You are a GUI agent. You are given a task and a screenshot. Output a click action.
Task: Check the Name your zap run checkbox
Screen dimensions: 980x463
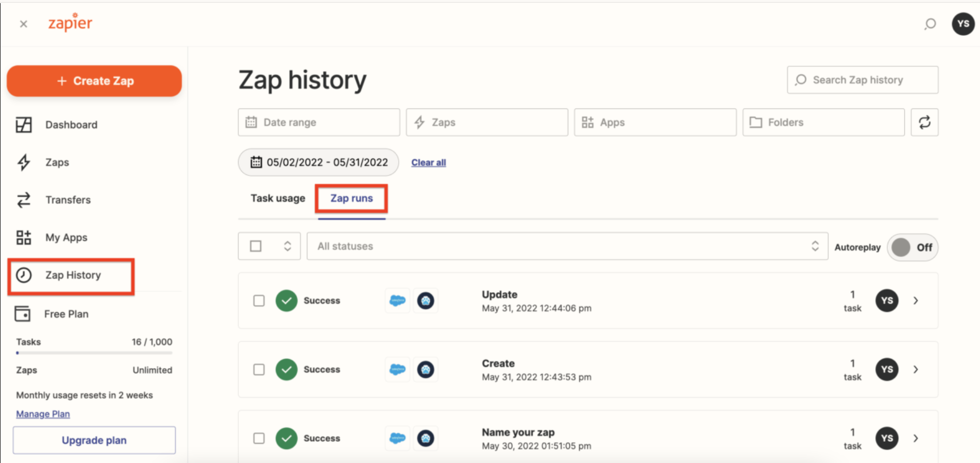[x=259, y=439]
